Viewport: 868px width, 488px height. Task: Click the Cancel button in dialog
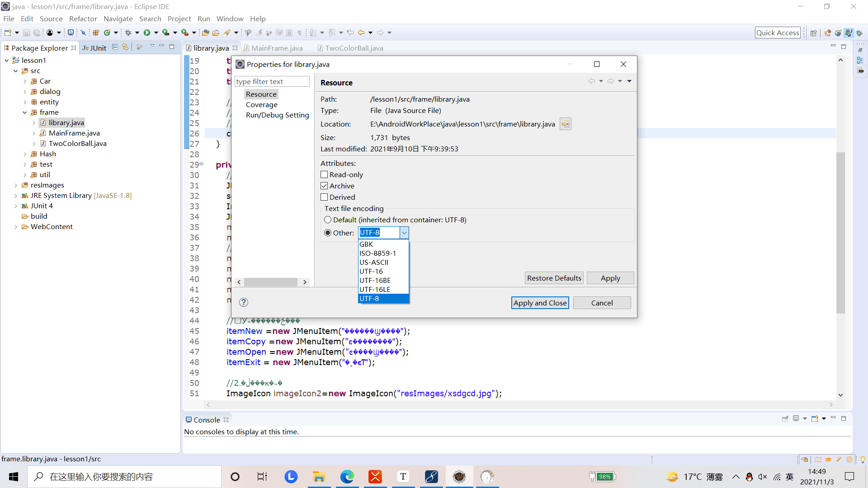click(x=602, y=303)
